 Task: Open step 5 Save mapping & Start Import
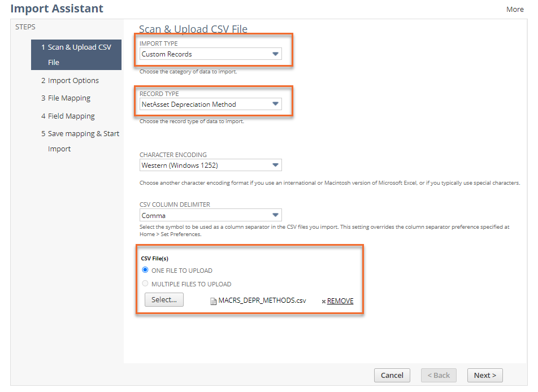tap(80, 141)
